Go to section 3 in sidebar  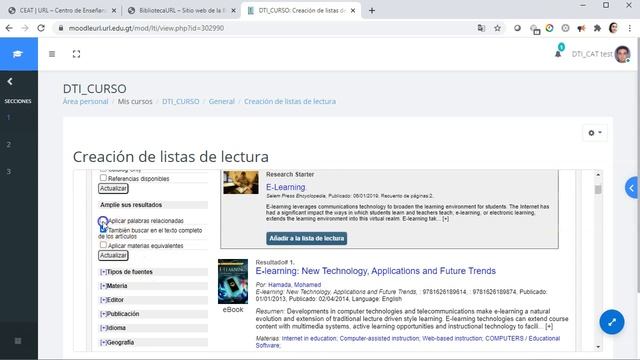coord(9,171)
